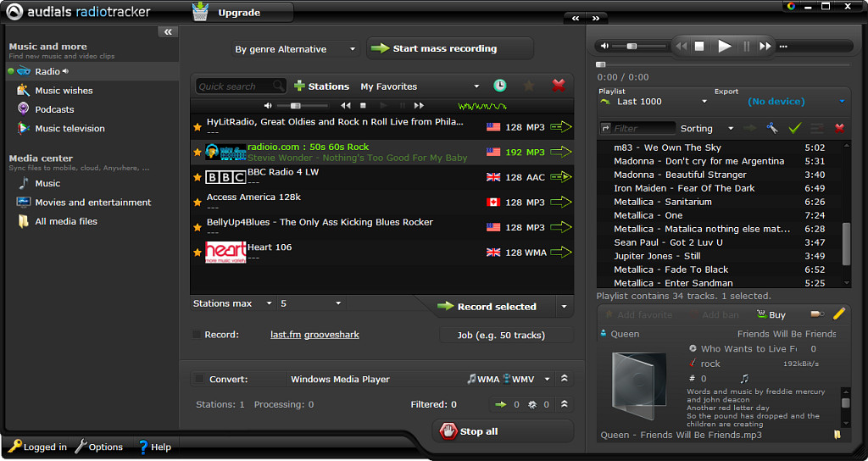868x461 pixels.
Task: Click the playlist Filter field
Action: tap(637, 129)
